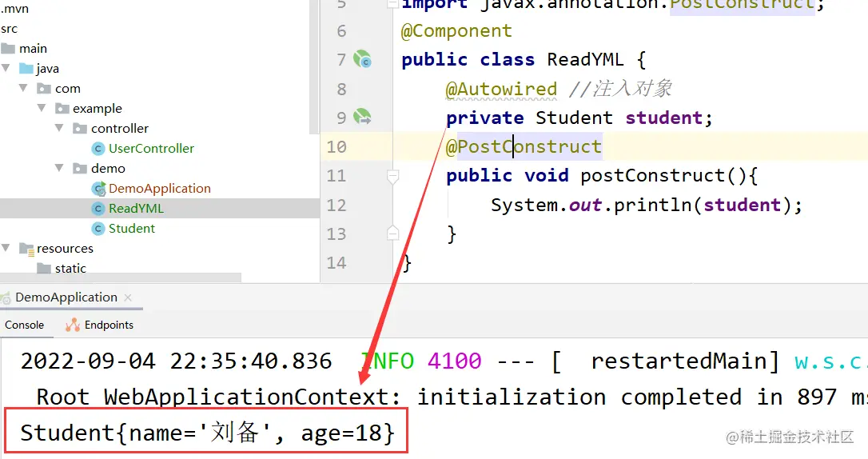Screen dimensions: 868x459
Task: Click postConstruct method name in code
Action: [x=653, y=176]
